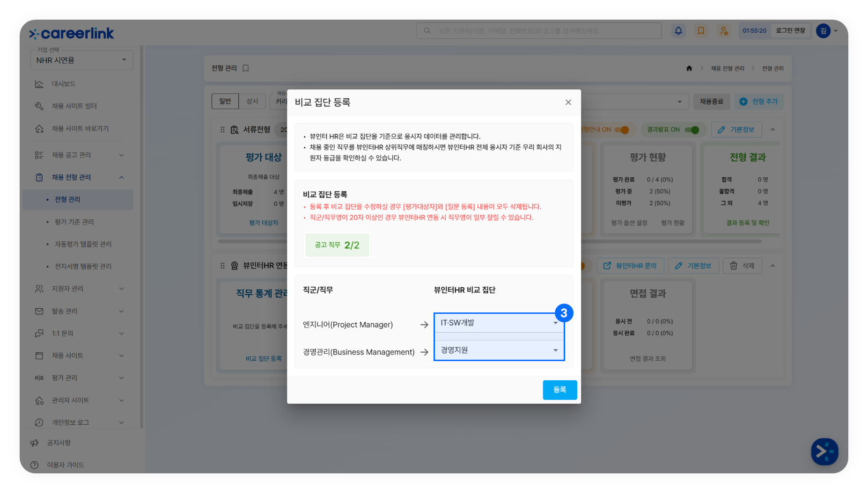The width and height of the screenshot is (868, 493).
Task: Open the 기업 선택 NHR 시연용 dropdown
Action: pyautogui.click(x=82, y=60)
